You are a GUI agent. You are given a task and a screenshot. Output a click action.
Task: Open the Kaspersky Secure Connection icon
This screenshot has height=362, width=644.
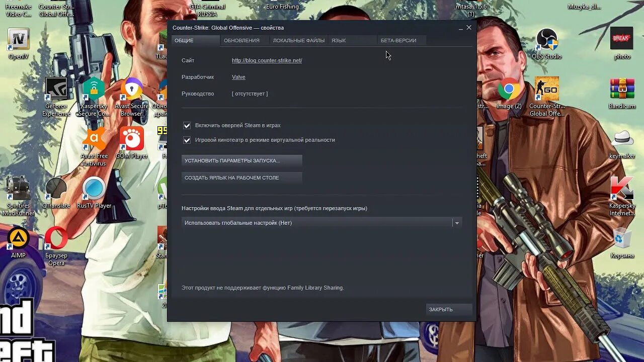click(94, 97)
